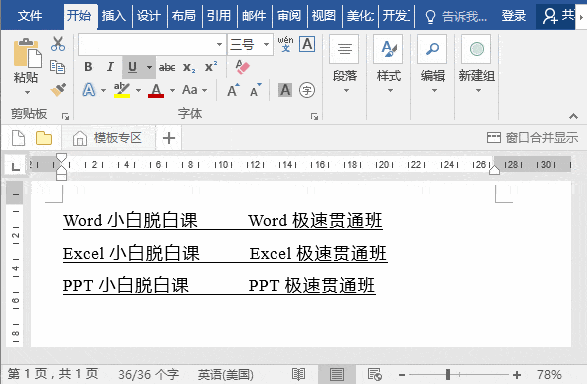This screenshot has height=384, width=587.
Task: Click 窗口合并显示 button
Action: point(533,138)
